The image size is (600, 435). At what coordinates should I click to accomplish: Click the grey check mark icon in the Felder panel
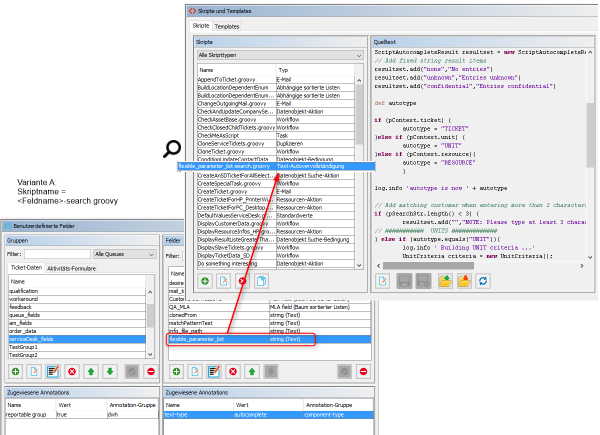(344, 371)
